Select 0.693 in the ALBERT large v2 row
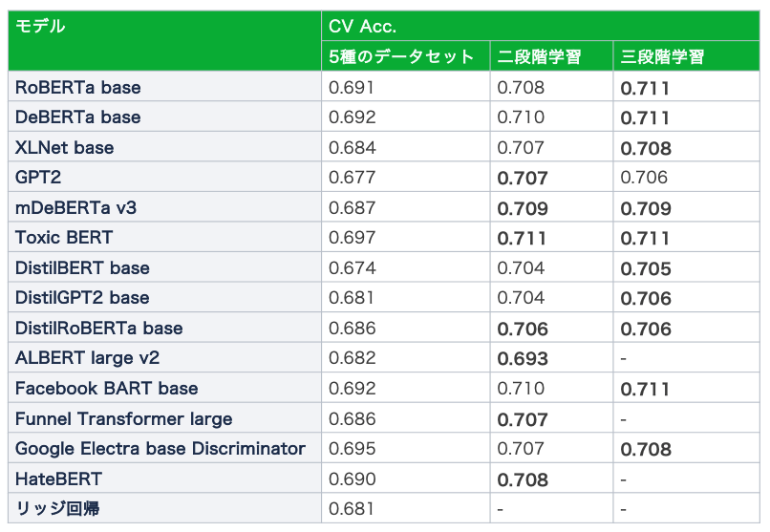This screenshot has height=532, width=770. (523, 359)
